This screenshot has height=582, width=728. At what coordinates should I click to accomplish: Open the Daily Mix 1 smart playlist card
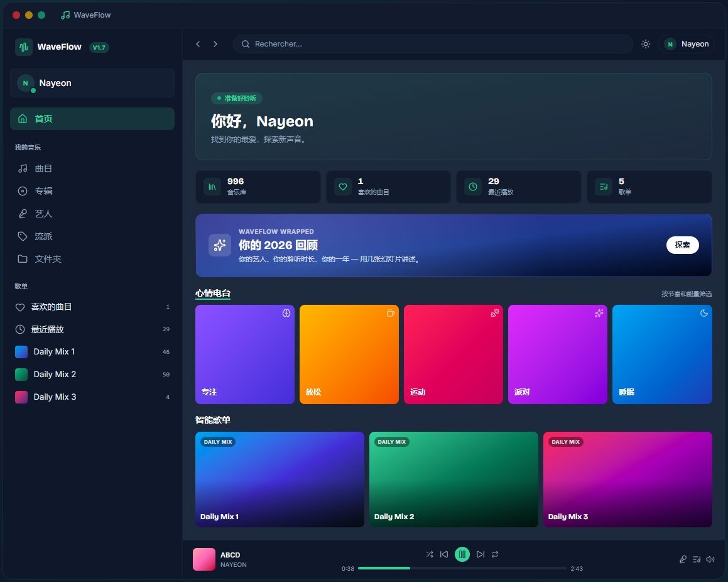tap(280, 480)
